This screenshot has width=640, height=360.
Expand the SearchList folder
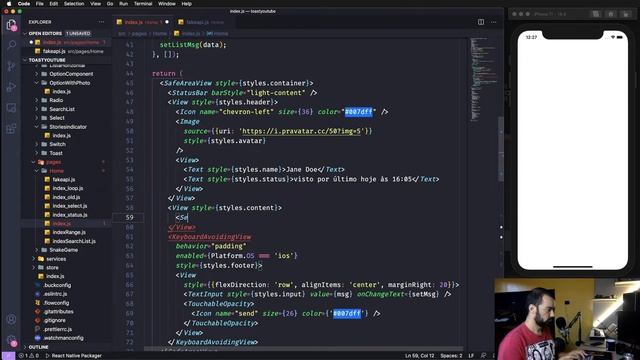(x=62, y=109)
